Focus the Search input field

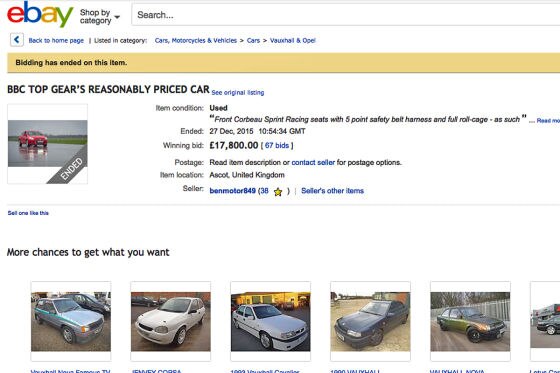click(345, 15)
